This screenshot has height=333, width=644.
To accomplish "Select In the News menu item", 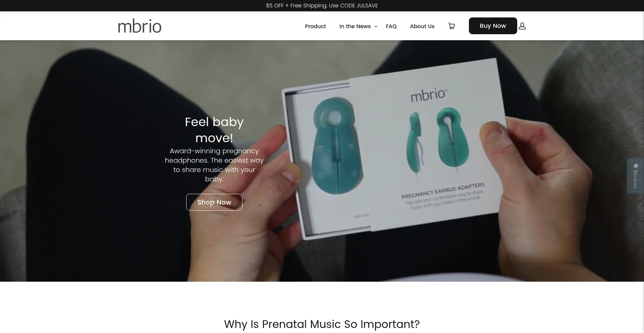I will (355, 26).
